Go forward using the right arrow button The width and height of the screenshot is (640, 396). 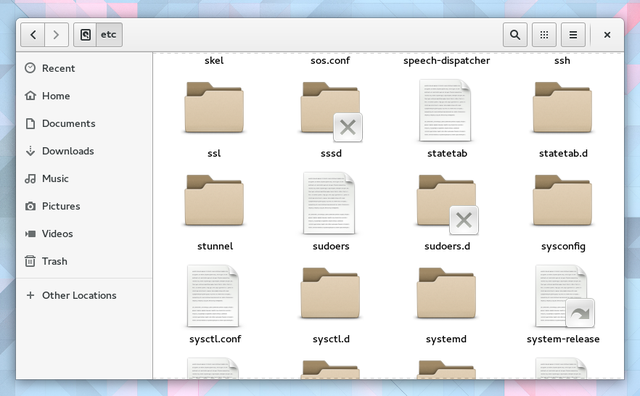pyautogui.click(x=56, y=35)
